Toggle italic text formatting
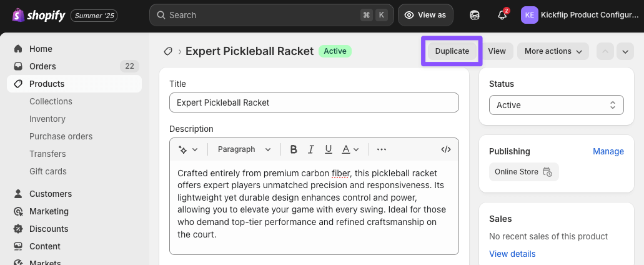Image resolution: width=644 pixels, height=265 pixels. click(x=310, y=149)
